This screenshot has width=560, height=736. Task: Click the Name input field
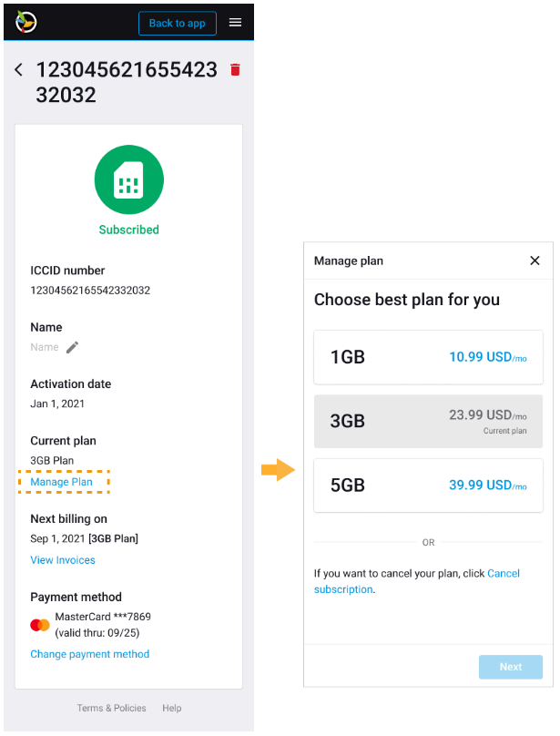[45, 347]
